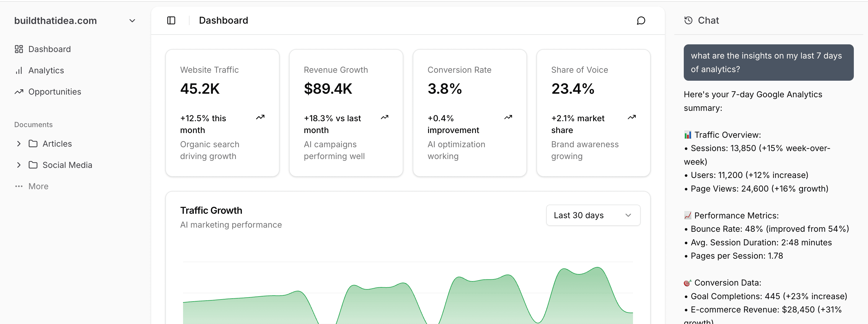868x324 pixels.
Task: Expand the Articles folder chevron
Action: [19, 144]
